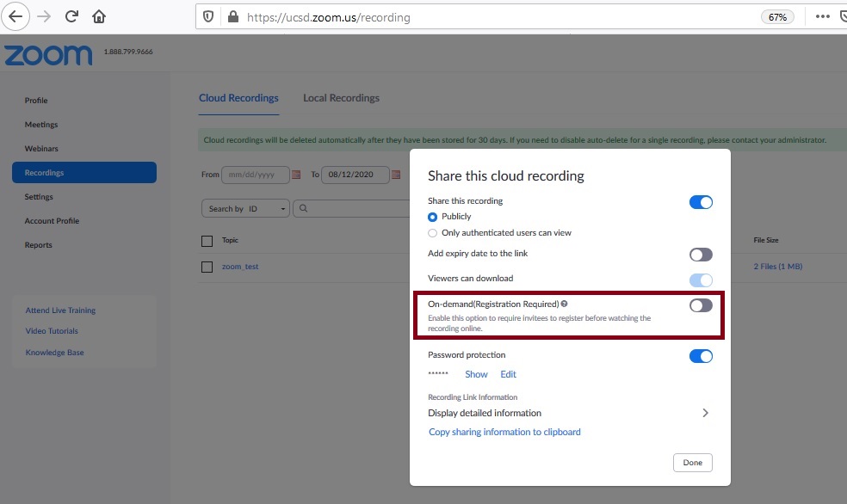Viewport: 847px width, 504px height.
Task: Select Only authenticated users can view
Action: 432,233
